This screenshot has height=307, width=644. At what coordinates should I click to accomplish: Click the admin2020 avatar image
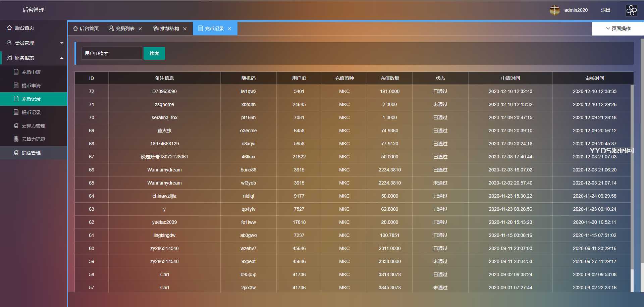coord(554,10)
